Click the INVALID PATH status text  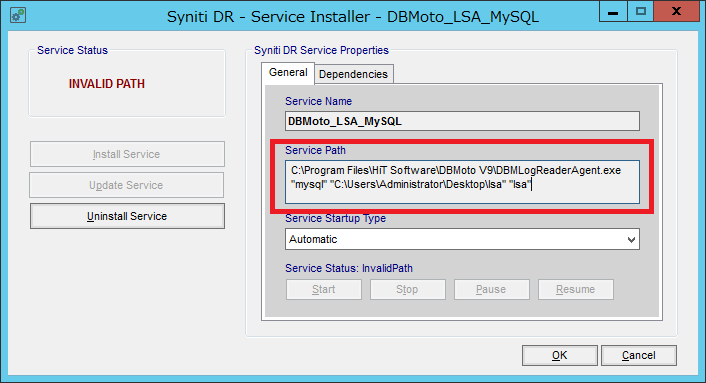[x=107, y=84]
